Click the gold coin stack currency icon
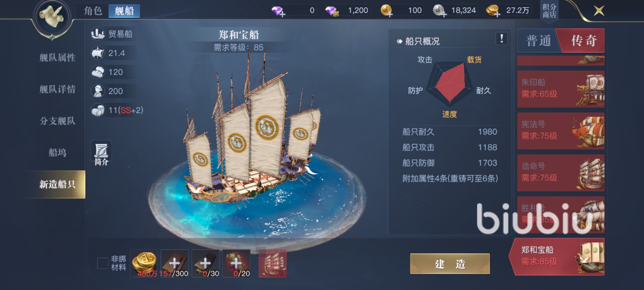Image resolution: width=644 pixels, height=290 pixels. coord(493,11)
